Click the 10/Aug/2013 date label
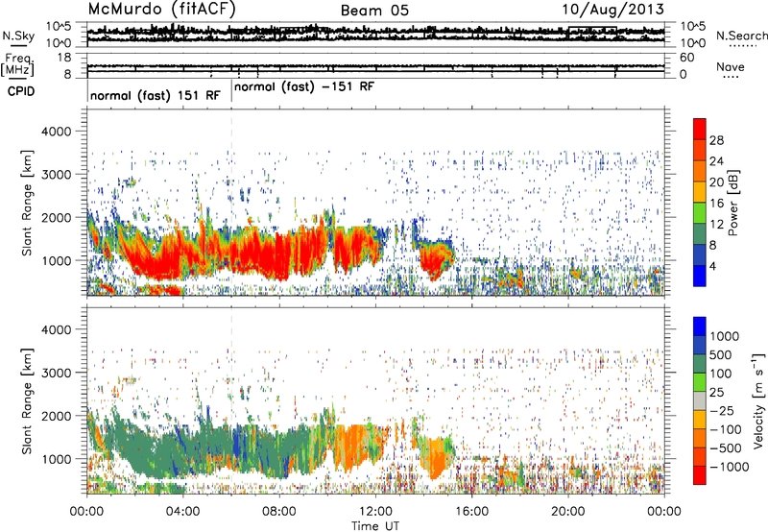This screenshot has height=532, width=768. coord(612,10)
